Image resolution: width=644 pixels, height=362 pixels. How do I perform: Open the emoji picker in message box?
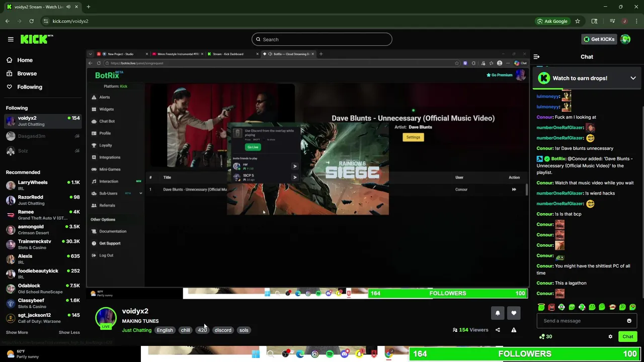point(629,321)
